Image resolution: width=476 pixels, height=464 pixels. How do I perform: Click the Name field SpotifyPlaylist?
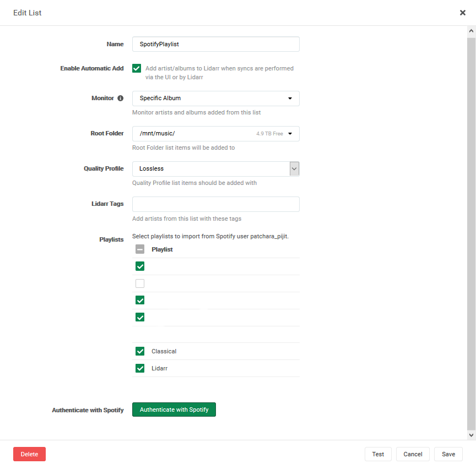tap(216, 44)
